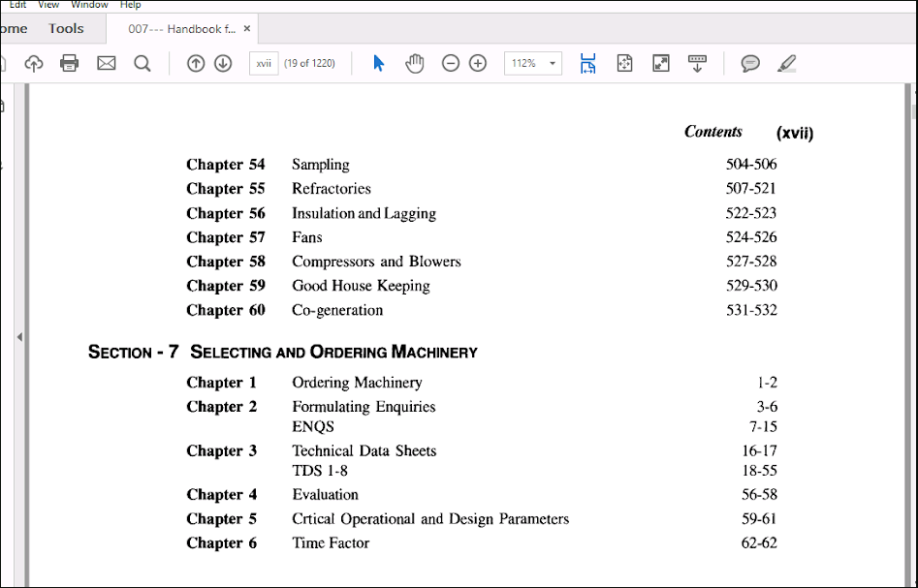
Task: Click the upload to cloud icon
Action: [x=33, y=63]
